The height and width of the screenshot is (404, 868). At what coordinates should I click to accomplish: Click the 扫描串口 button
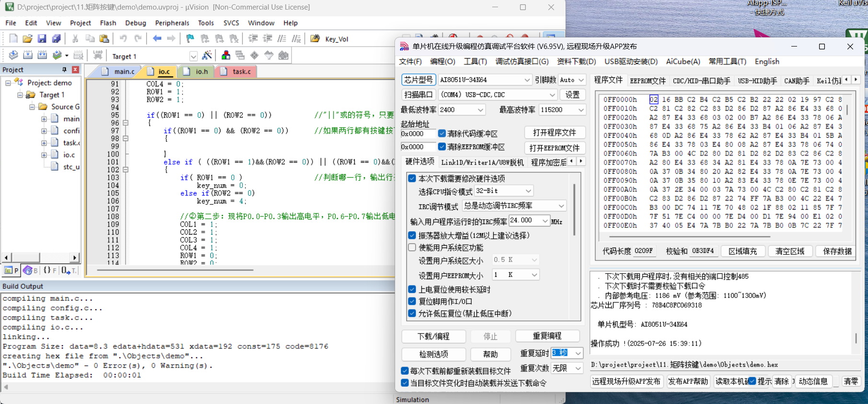(x=418, y=95)
